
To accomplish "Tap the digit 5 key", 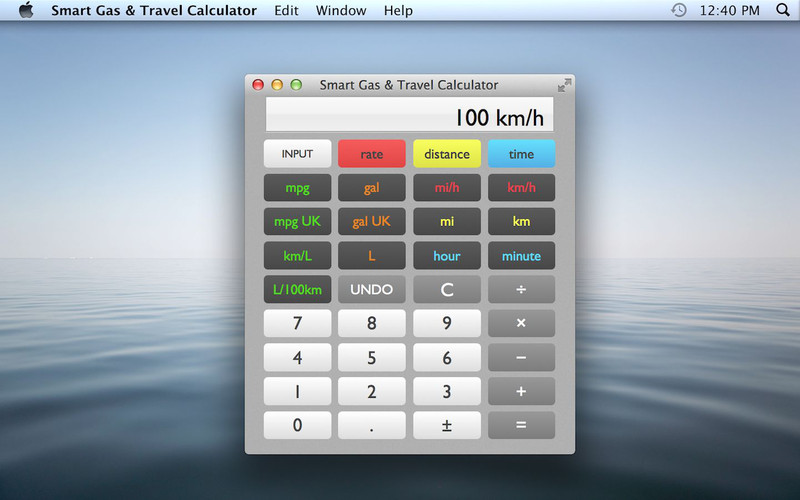I will [371, 357].
